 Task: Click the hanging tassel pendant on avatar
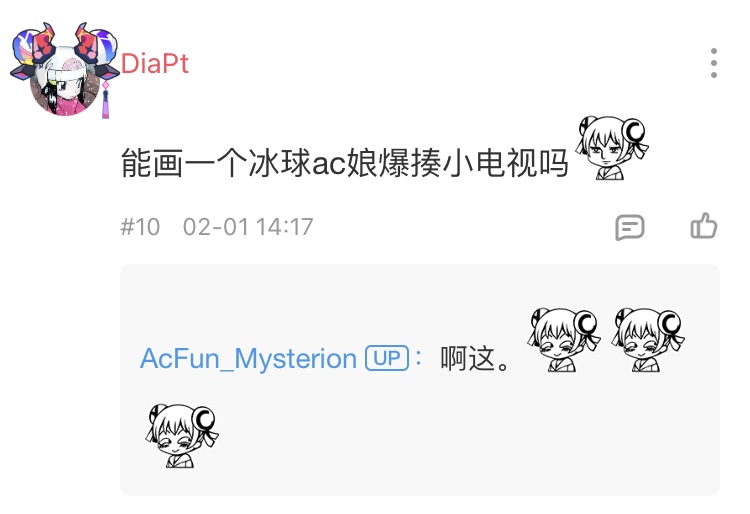pos(105,99)
